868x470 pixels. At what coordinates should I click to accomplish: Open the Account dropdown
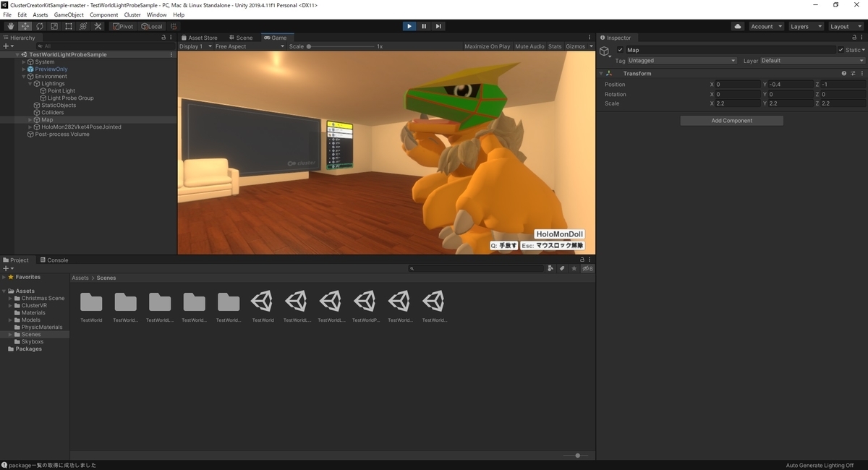[766, 26]
